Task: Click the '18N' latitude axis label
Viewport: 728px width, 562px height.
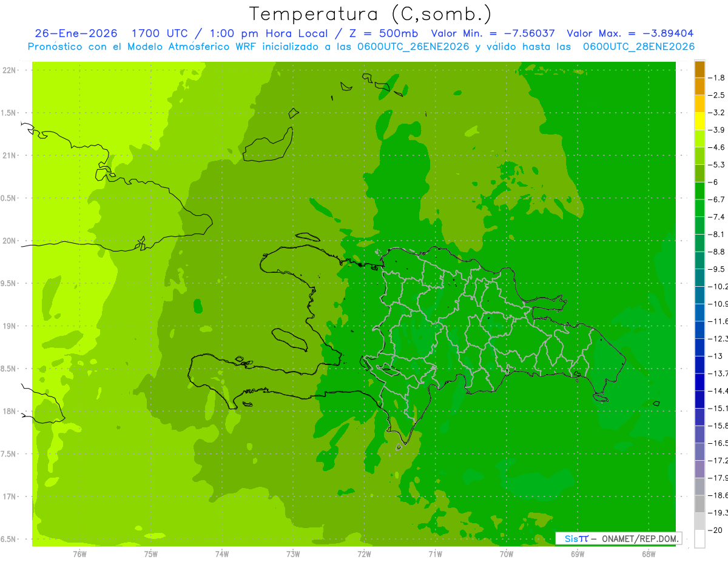Action: [x=10, y=411]
